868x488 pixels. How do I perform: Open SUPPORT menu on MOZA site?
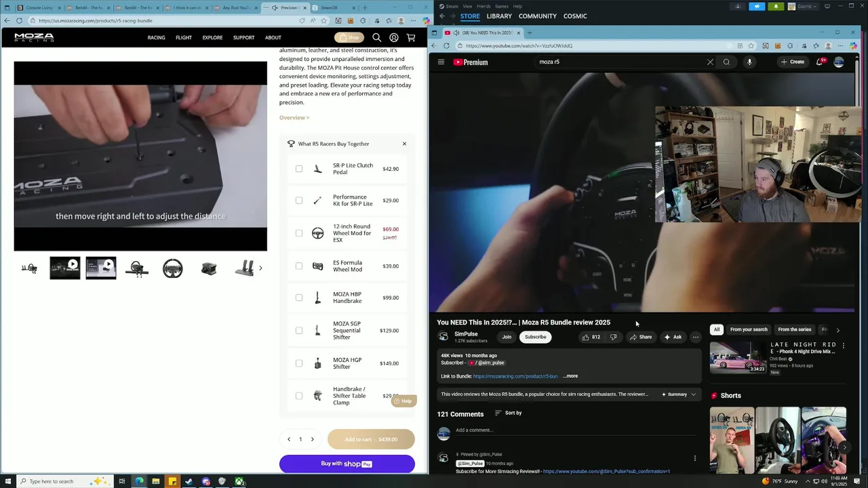coord(243,38)
